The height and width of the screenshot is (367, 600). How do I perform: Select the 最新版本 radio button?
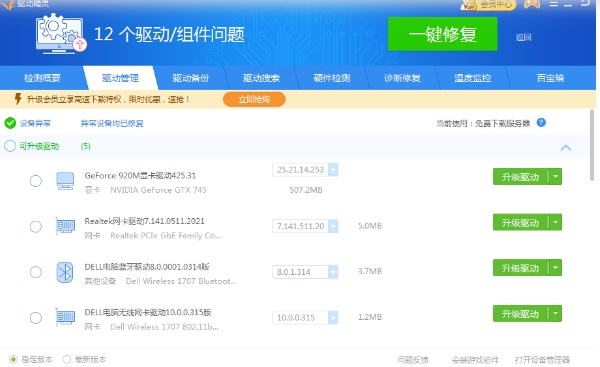pyautogui.click(x=67, y=359)
